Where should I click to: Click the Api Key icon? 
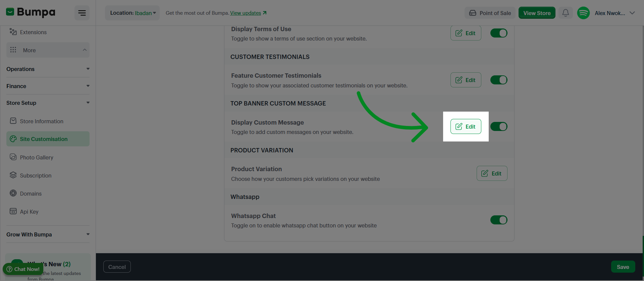pos(13,211)
